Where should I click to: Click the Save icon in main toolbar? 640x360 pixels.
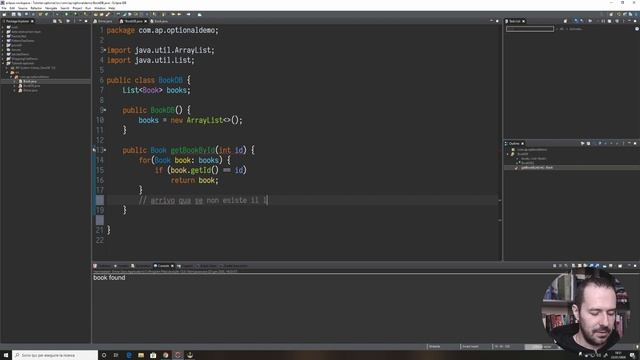click(13, 14)
